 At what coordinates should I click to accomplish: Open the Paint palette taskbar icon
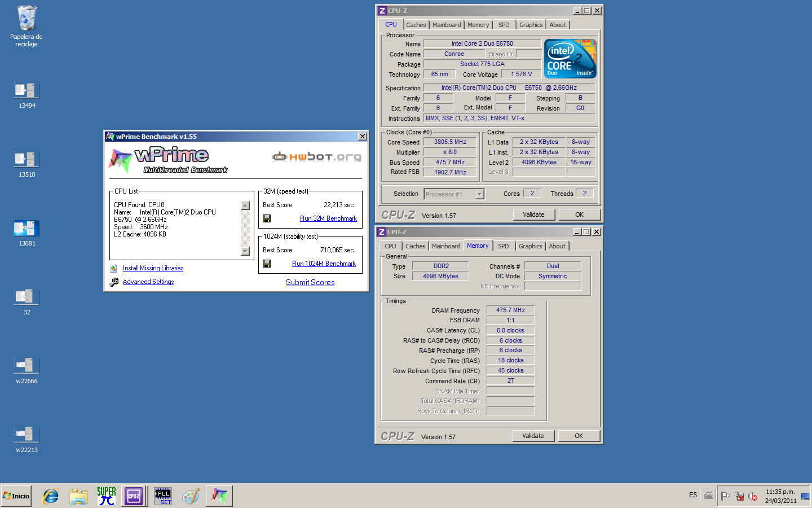tap(191, 496)
